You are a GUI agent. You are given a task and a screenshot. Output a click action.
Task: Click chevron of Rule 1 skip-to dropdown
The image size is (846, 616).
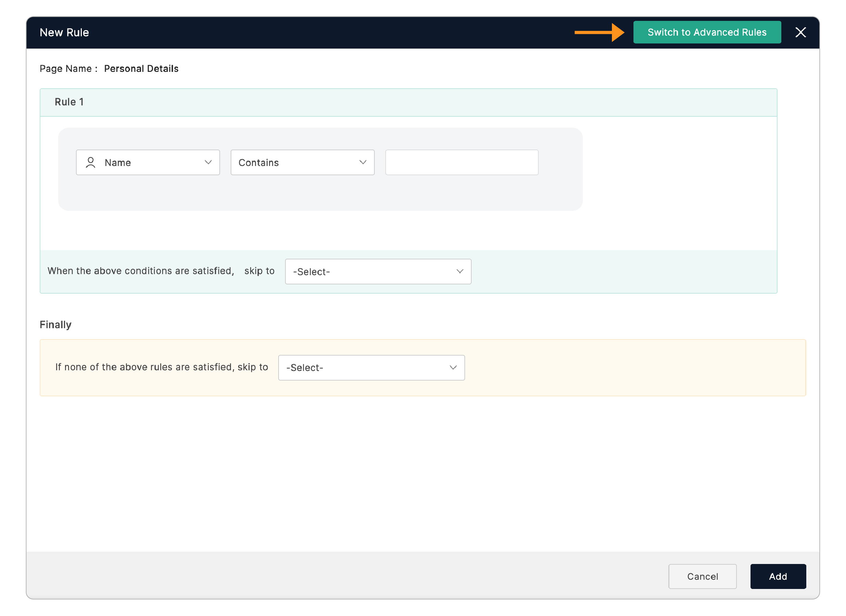point(460,272)
